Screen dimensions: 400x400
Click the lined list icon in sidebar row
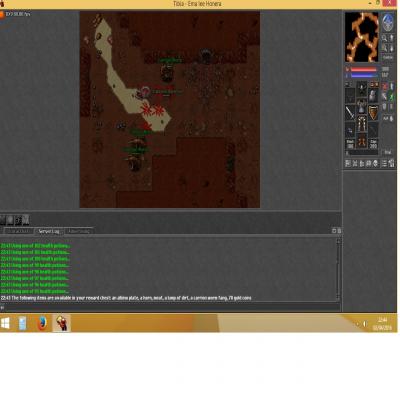pos(384,163)
